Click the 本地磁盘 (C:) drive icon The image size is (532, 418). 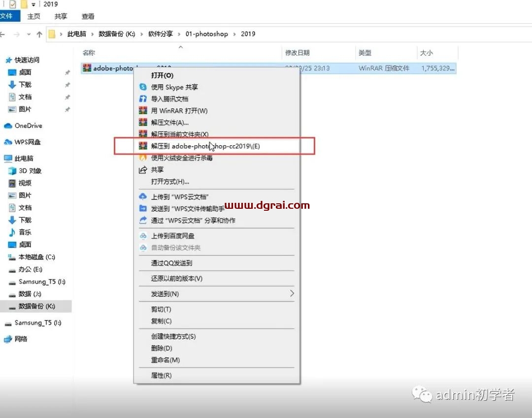12,257
